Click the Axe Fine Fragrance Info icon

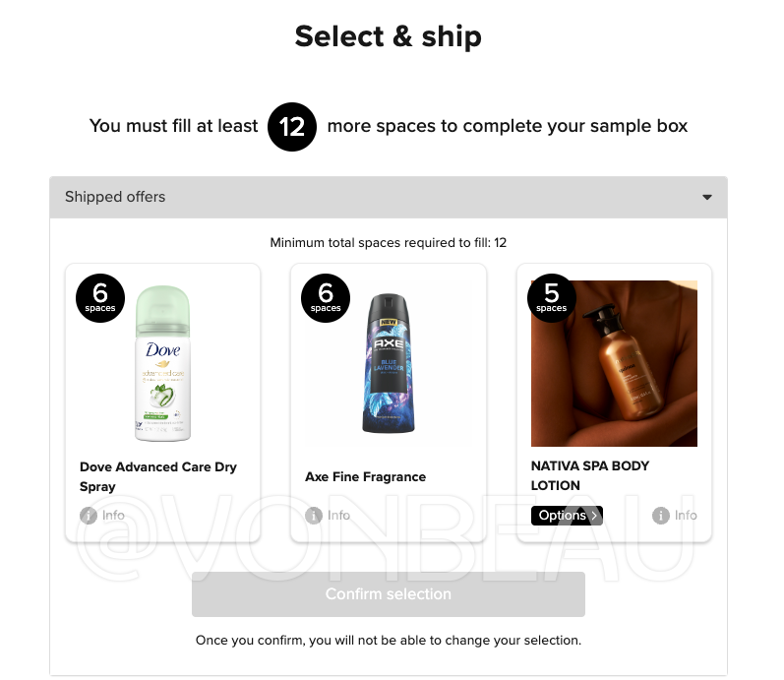pyautogui.click(x=314, y=515)
